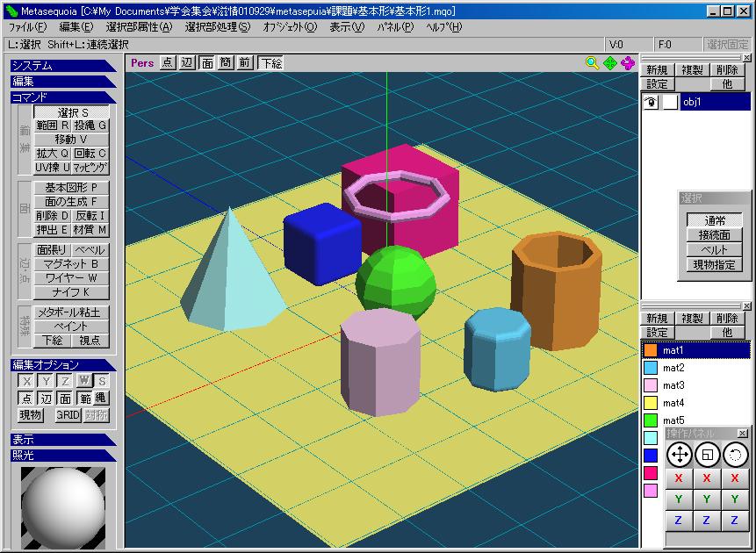Toggle obj1 visibility eye icon
The height and width of the screenshot is (553, 756).
pyautogui.click(x=651, y=102)
